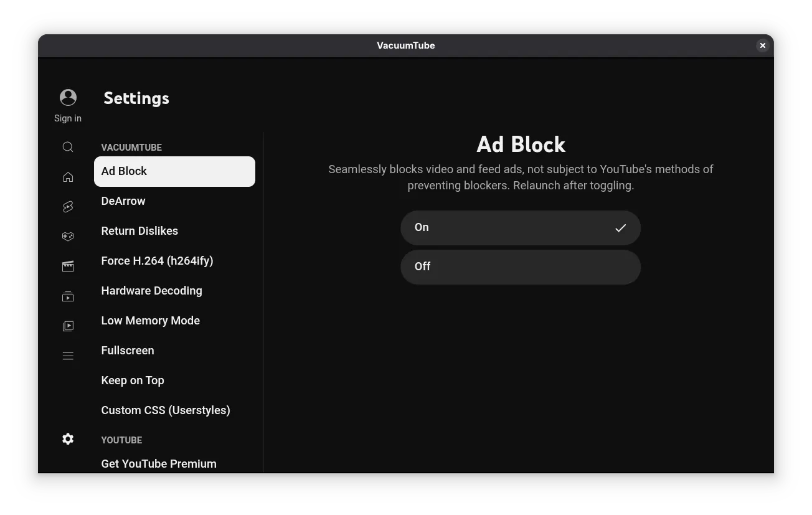Go to Home via sidebar icon

click(68, 177)
